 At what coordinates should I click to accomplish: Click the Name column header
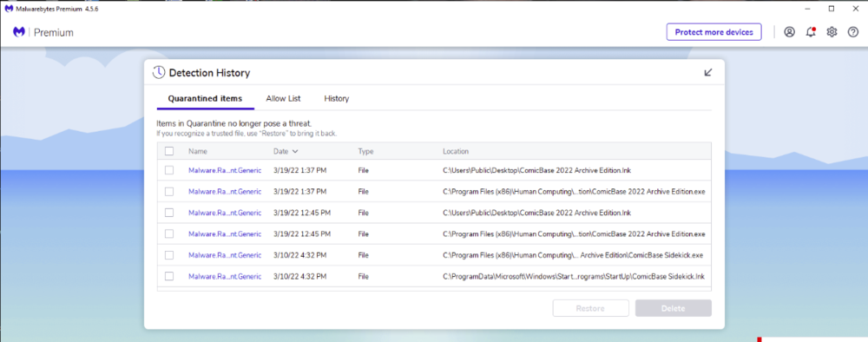pyautogui.click(x=198, y=151)
